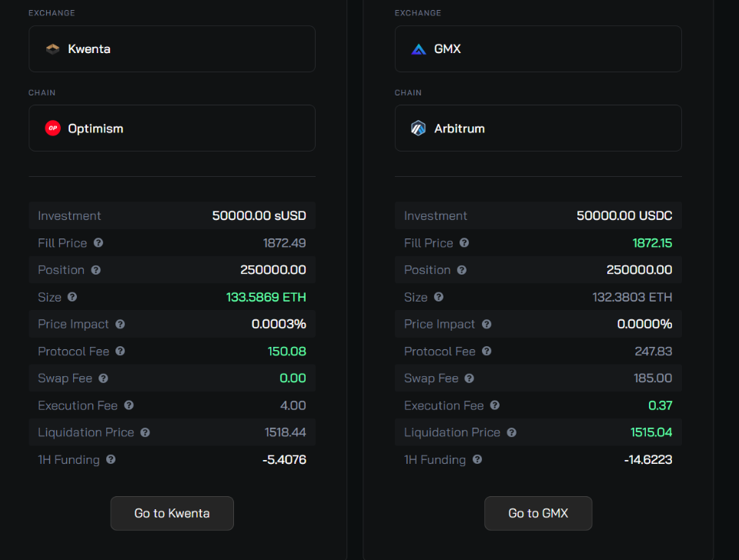Open the Kwenta exchange selector
This screenshot has width=739, height=560.
(172, 49)
